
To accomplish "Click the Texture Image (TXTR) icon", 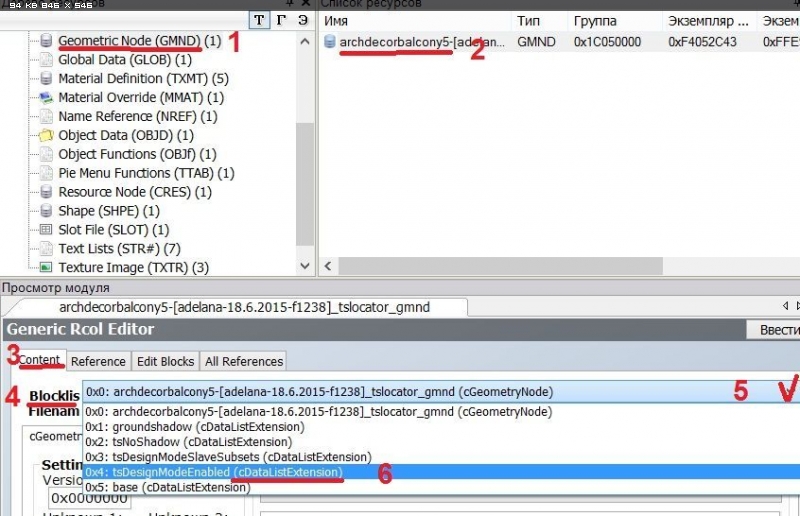I will click(x=46, y=268).
